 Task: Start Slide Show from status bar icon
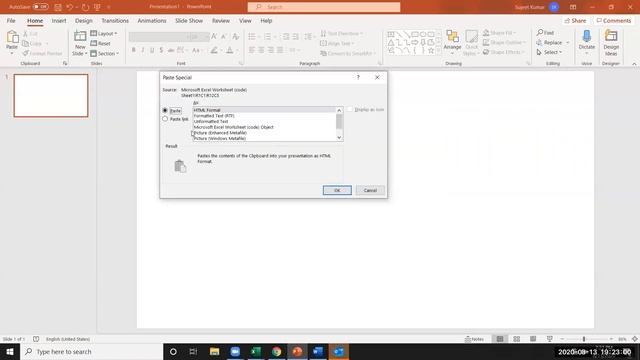[549, 339]
